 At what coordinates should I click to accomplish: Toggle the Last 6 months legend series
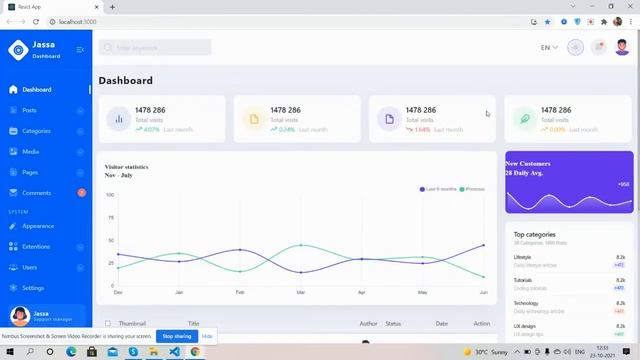[438, 189]
